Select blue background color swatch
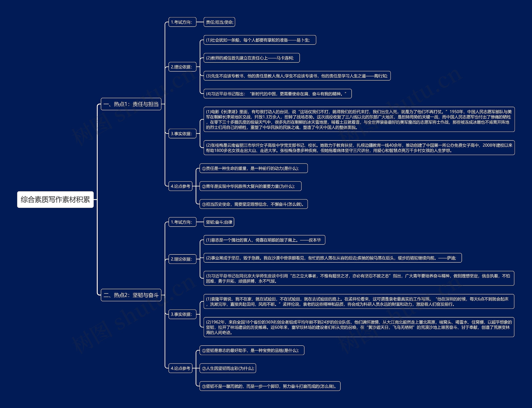 point(43,43)
